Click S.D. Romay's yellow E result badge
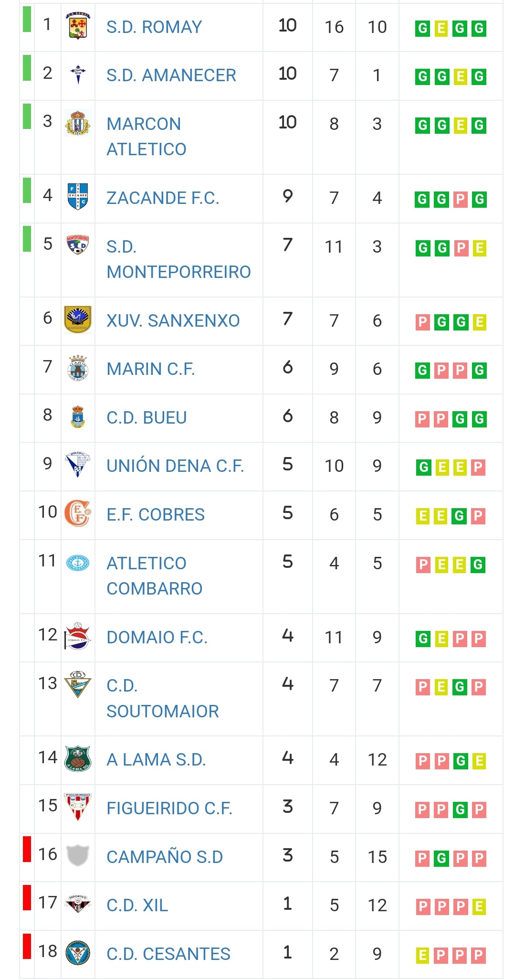514x980 pixels. (441, 29)
